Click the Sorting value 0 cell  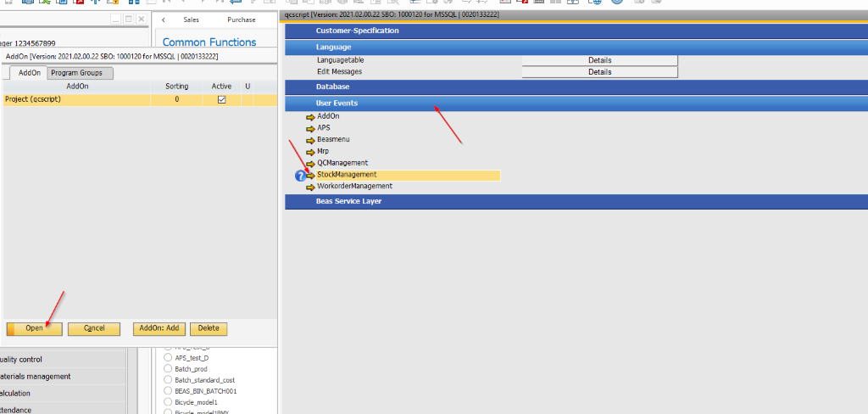click(176, 100)
